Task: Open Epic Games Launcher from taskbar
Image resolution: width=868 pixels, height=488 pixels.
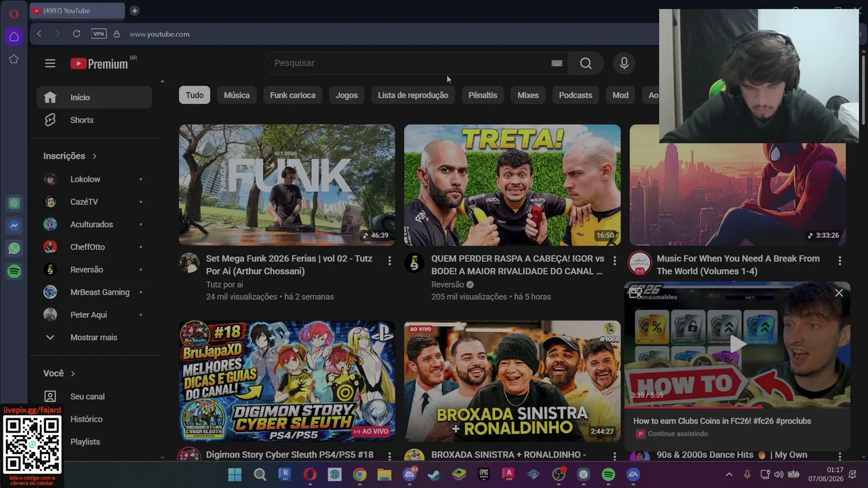Action: (x=484, y=474)
